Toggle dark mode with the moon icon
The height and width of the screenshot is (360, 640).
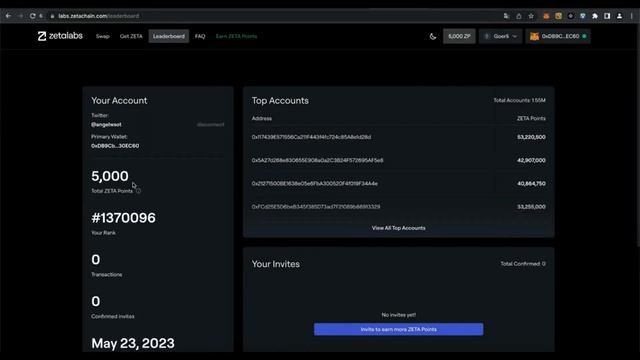[433, 36]
